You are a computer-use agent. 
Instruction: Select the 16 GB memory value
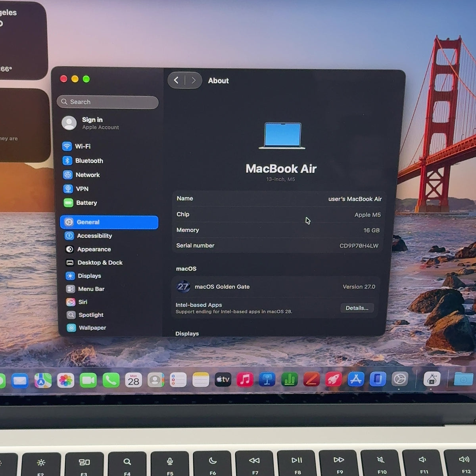point(371,230)
